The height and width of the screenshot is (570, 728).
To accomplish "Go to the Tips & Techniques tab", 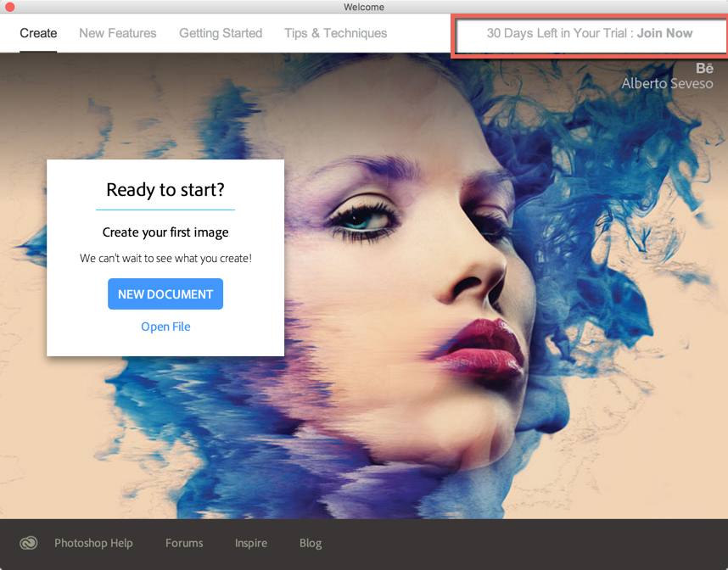I will coord(335,33).
